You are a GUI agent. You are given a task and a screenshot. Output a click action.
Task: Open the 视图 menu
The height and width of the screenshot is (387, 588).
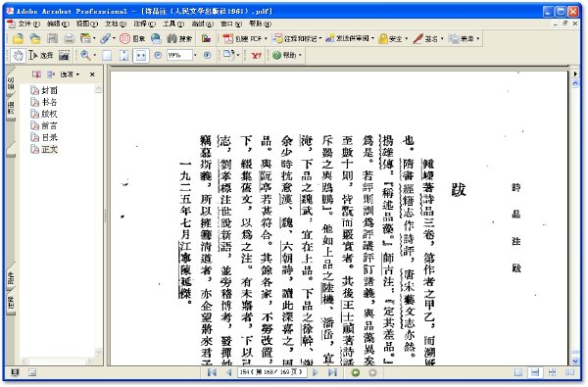pos(87,24)
